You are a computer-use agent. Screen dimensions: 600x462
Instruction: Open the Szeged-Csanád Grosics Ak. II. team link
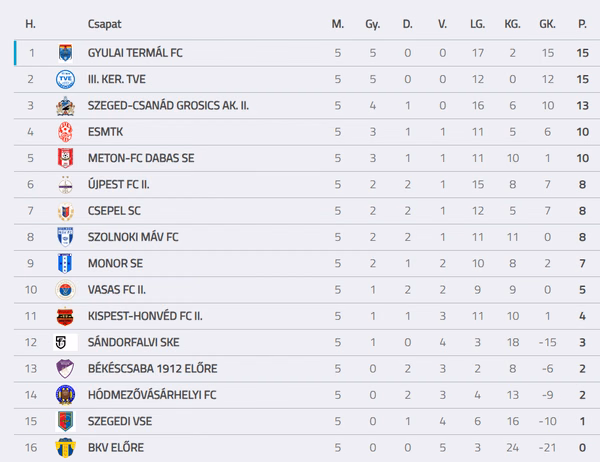coord(168,105)
